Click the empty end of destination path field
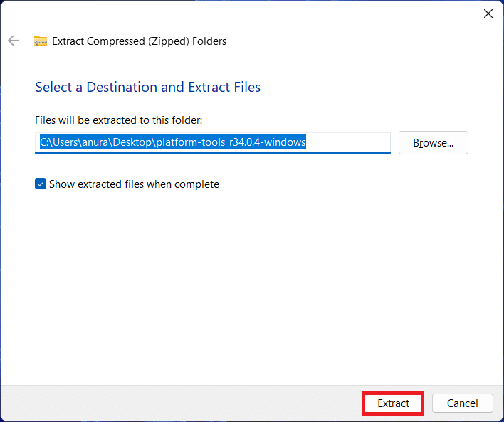This screenshot has width=504, height=422. coord(348,142)
